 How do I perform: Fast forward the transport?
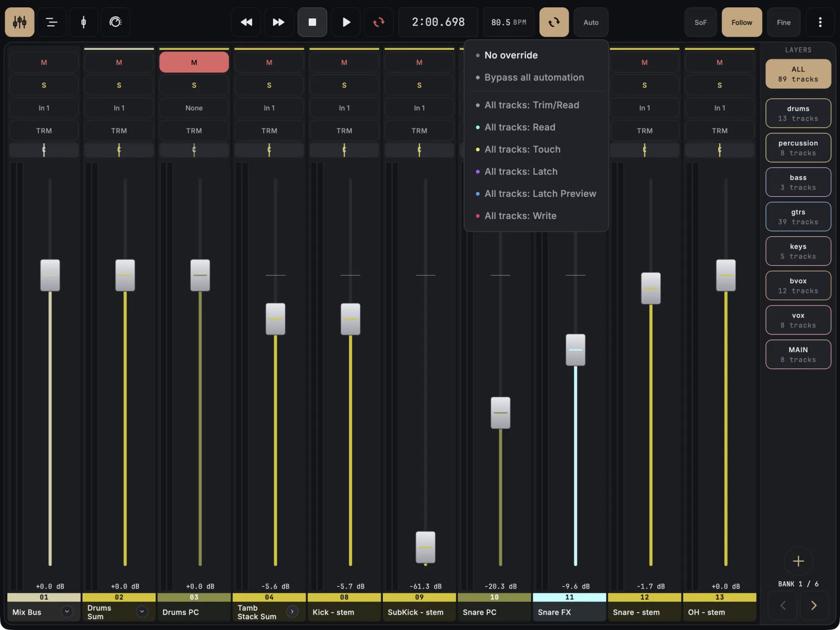(x=279, y=22)
